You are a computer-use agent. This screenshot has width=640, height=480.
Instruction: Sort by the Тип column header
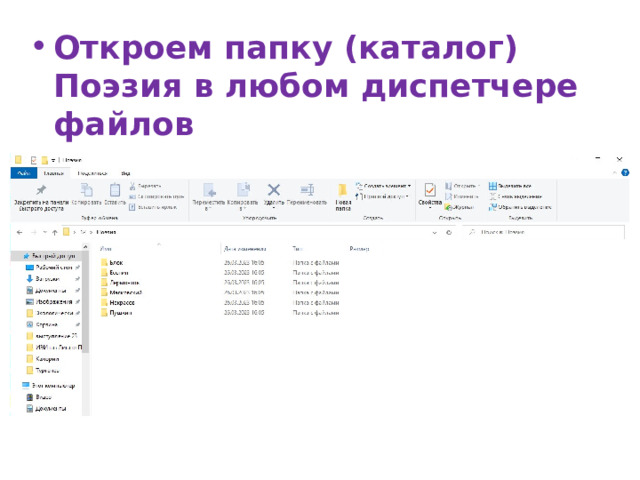(x=297, y=248)
